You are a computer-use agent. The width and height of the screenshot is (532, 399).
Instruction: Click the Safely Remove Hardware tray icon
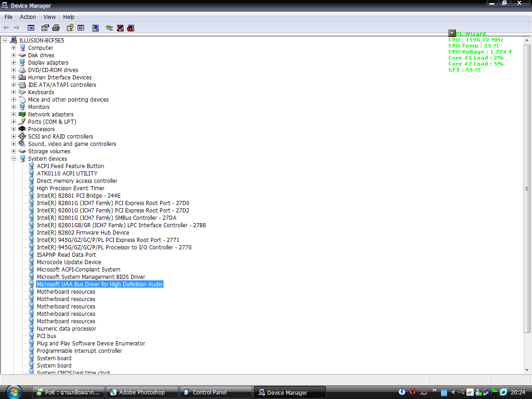461,392
